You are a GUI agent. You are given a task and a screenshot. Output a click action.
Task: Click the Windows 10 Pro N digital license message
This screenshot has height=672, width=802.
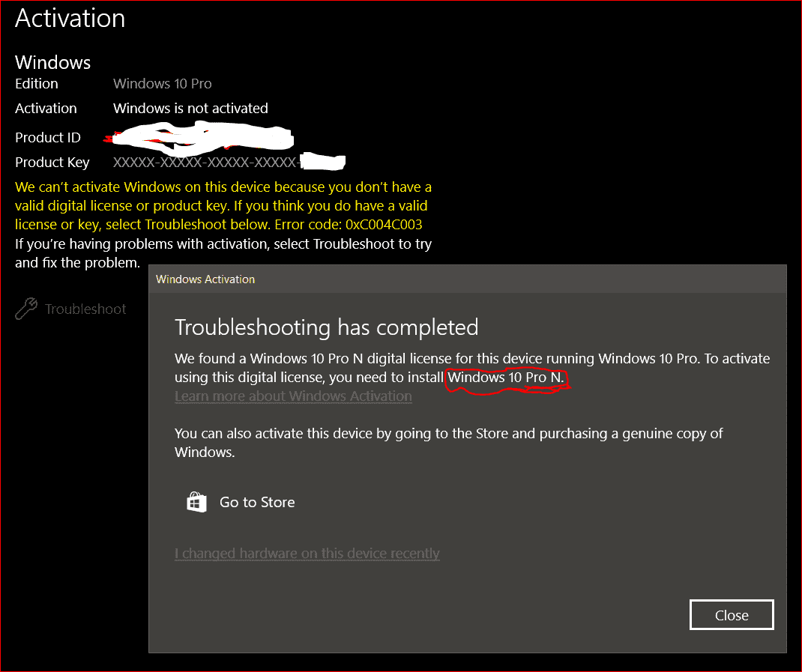tap(472, 368)
